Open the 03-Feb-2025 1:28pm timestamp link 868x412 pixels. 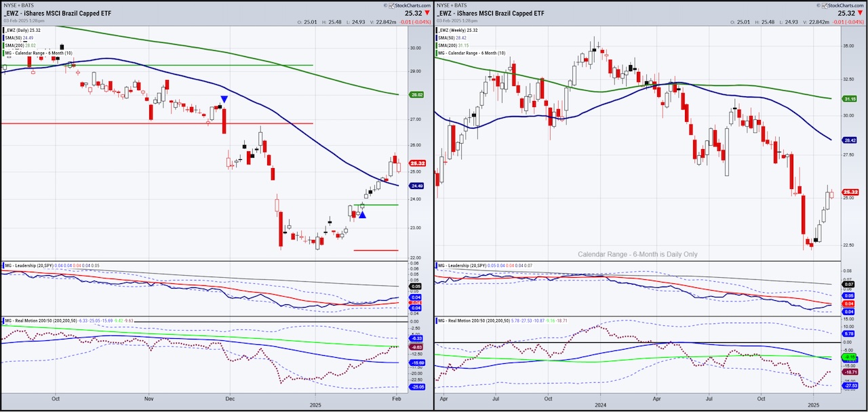(x=24, y=20)
